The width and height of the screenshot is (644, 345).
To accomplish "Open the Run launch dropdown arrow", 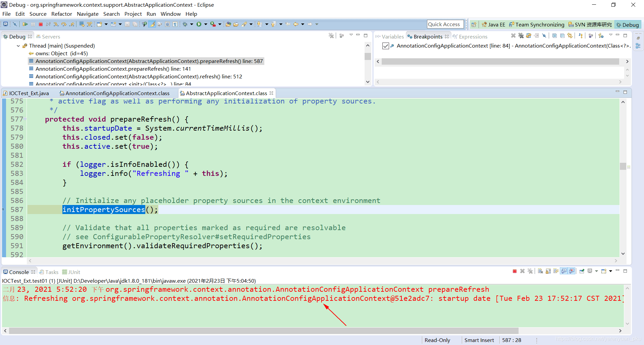I will [206, 24].
